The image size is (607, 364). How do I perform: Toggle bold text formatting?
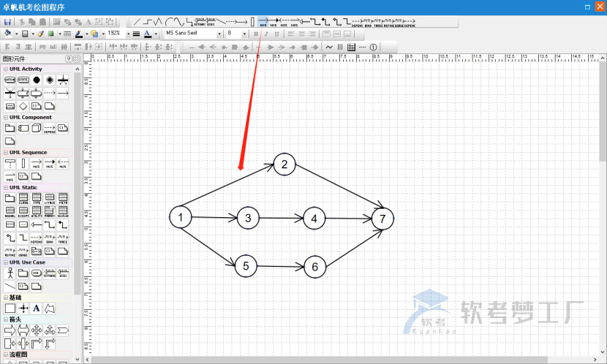pos(255,34)
